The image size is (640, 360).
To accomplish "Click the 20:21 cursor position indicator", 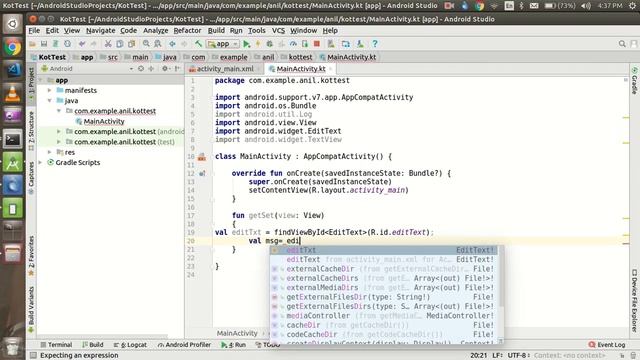I will [478, 356].
